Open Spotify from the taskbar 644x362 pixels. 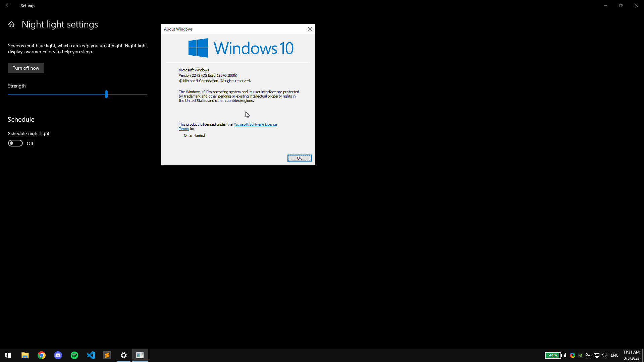(74, 355)
